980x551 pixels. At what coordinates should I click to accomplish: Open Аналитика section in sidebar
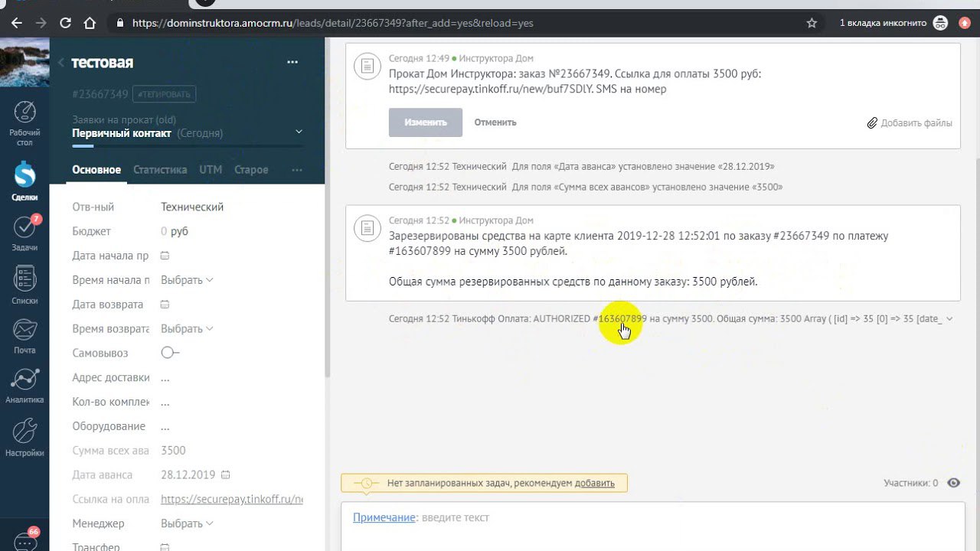tap(24, 386)
